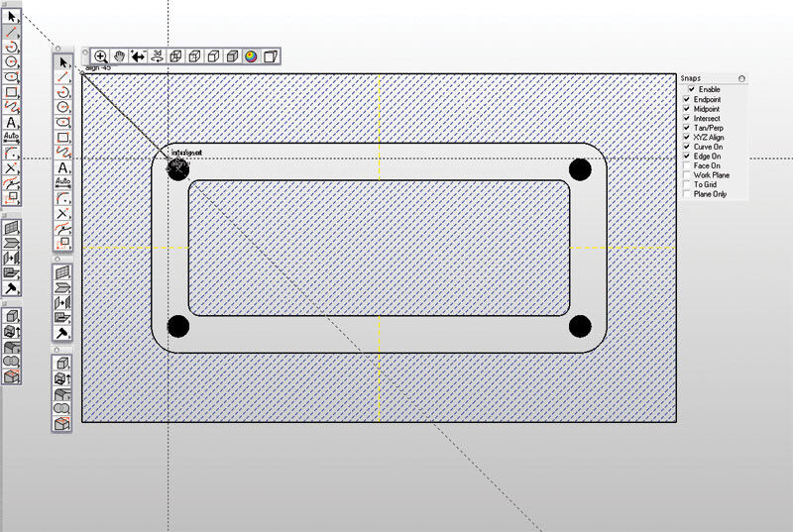Choose the Spline curve tool in floating palette
The height and width of the screenshot is (532, 793).
pyautogui.click(x=62, y=153)
